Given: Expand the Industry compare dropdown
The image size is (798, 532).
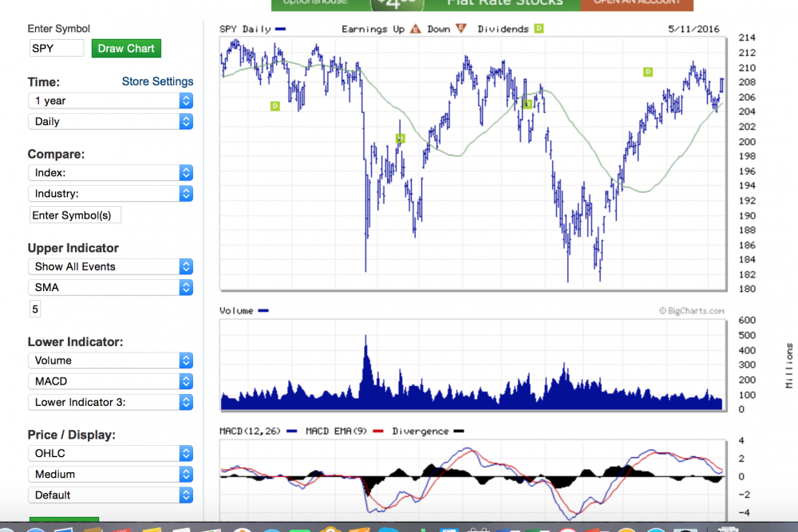Looking at the screenshot, I should tap(111, 193).
